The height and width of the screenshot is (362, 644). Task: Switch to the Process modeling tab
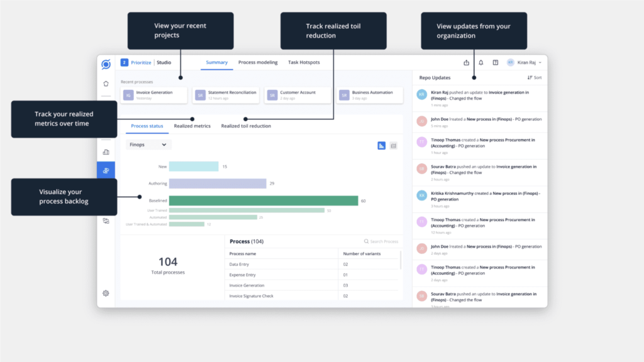258,62
